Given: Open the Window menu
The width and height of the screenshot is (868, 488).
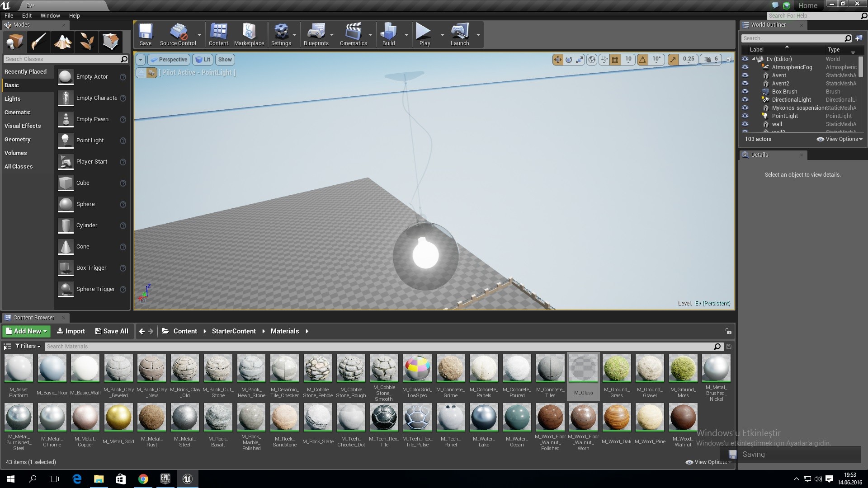Looking at the screenshot, I should pos(50,15).
